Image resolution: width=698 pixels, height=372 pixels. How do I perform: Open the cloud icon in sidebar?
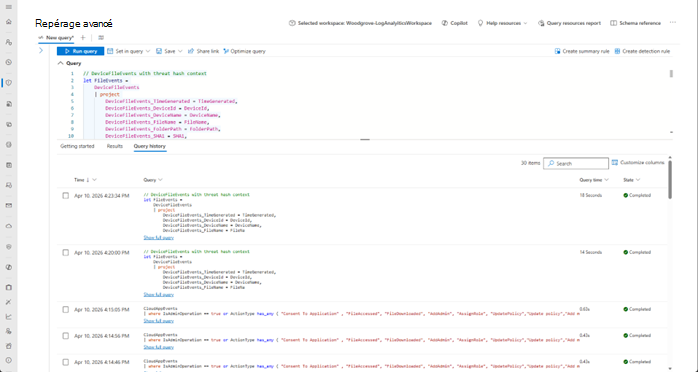(8, 226)
